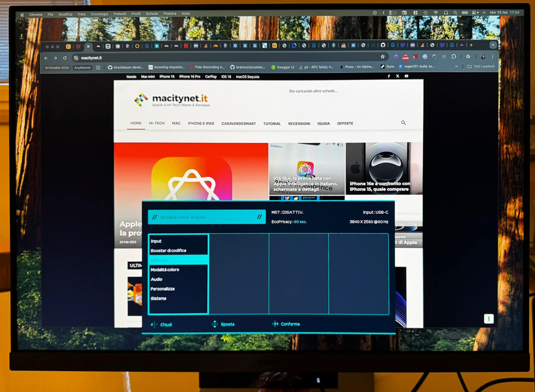Click the site info icon in address bar
The height and width of the screenshot is (392, 535).
tap(76, 58)
